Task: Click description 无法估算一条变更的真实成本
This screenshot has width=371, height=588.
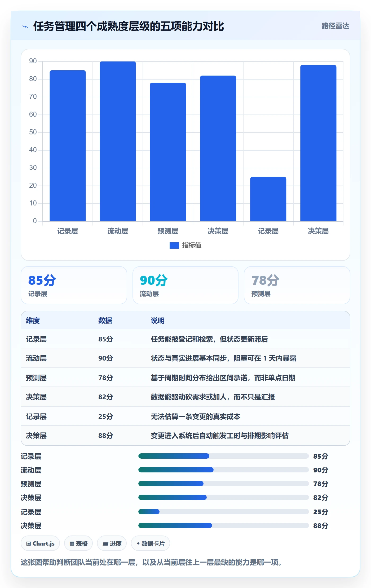Action: [196, 416]
